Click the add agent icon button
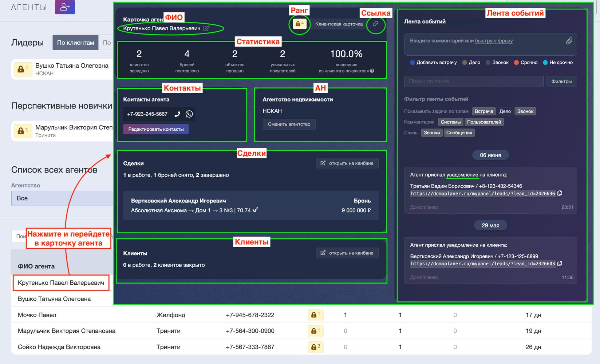The height and width of the screenshot is (364, 600). click(65, 7)
